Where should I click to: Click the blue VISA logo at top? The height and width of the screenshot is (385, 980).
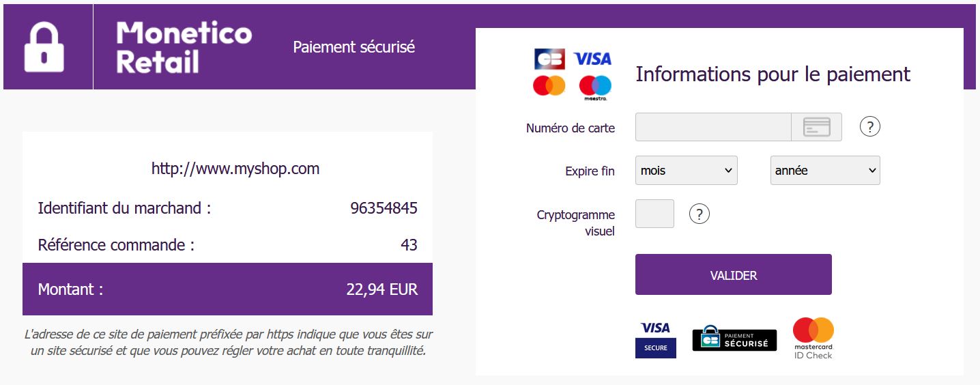pyautogui.click(x=592, y=59)
